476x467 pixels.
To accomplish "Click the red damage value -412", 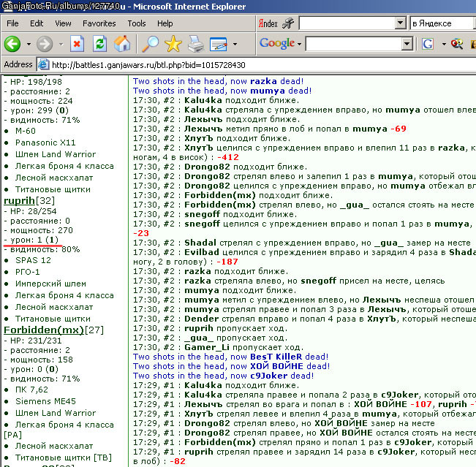I will tap(228, 157).
